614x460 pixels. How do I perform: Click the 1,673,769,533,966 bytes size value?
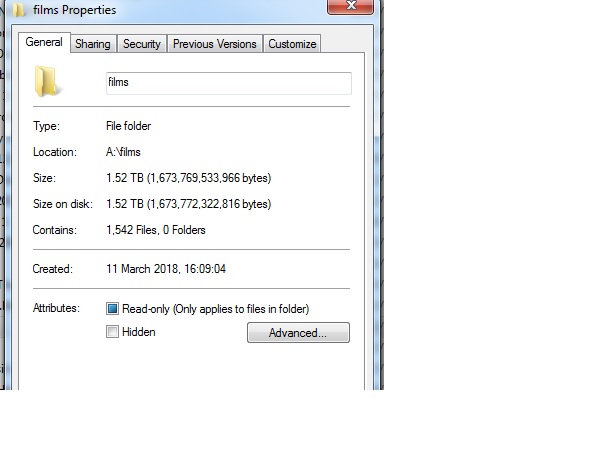pyautogui.click(x=208, y=178)
